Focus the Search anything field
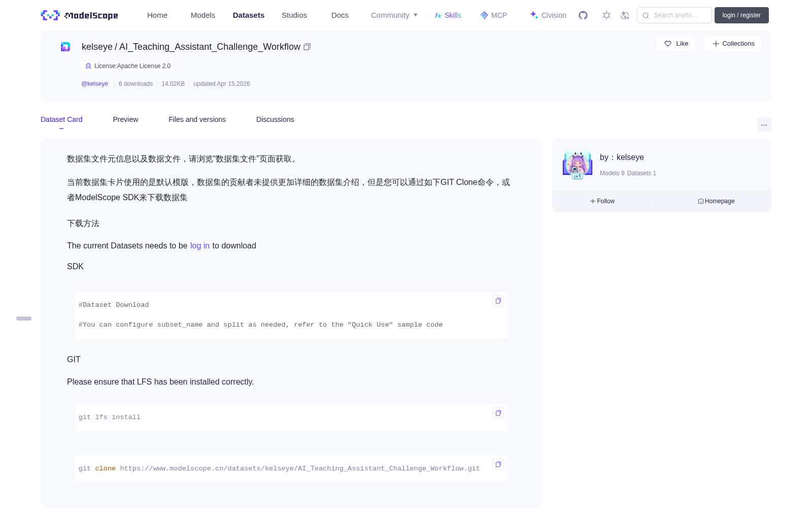812x508 pixels. coord(674,15)
